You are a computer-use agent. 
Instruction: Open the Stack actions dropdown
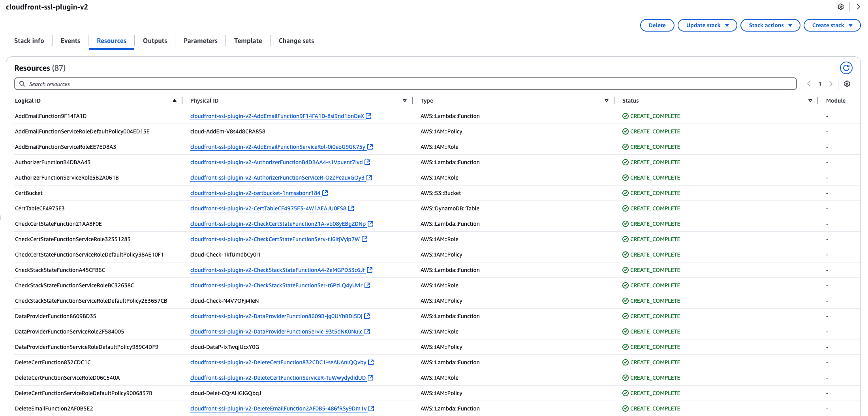(770, 25)
